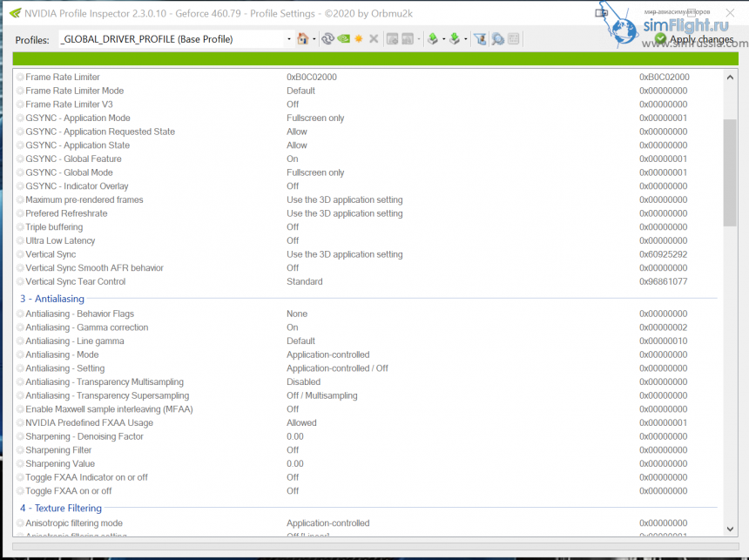The height and width of the screenshot is (560, 749).
Task: Create a new profile using the sun icon
Action: pos(358,38)
